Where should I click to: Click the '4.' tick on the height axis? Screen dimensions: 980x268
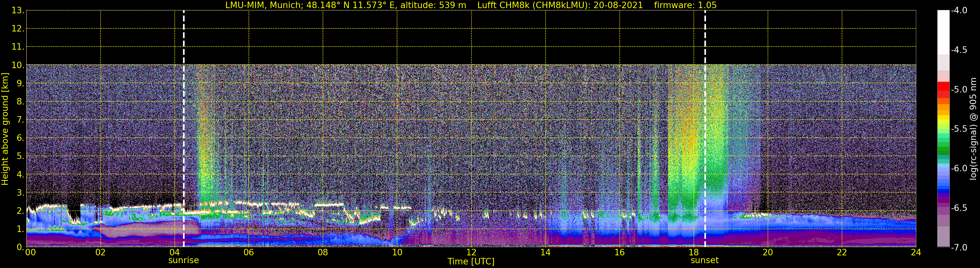[x=20, y=175]
